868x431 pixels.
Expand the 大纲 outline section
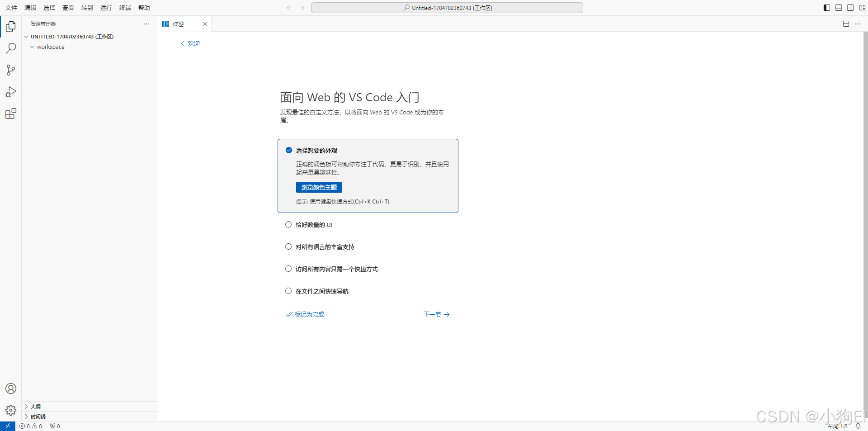(x=90, y=407)
